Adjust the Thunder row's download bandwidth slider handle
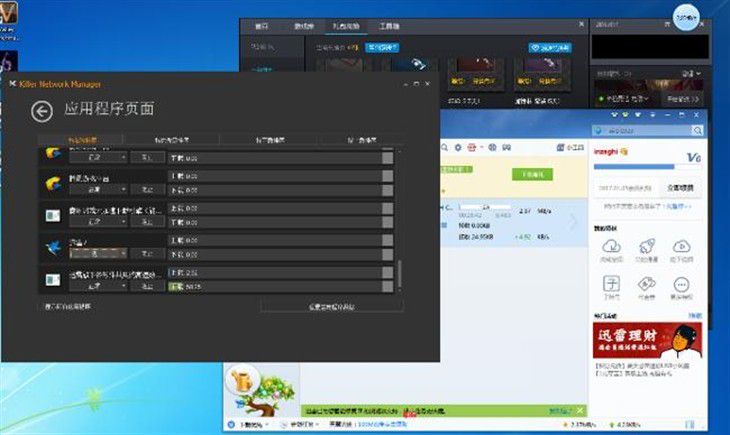Viewport: 730px width, 435px height. (x=387, y=255)
